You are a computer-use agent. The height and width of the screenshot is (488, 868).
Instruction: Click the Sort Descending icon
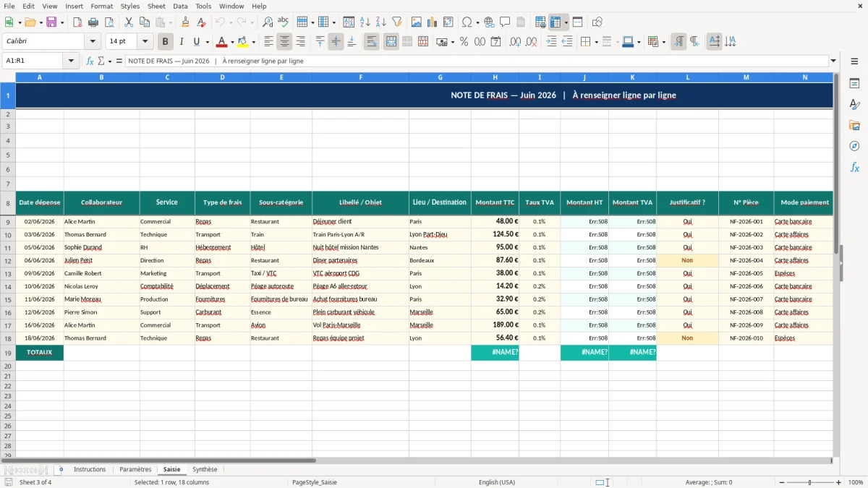381,22
